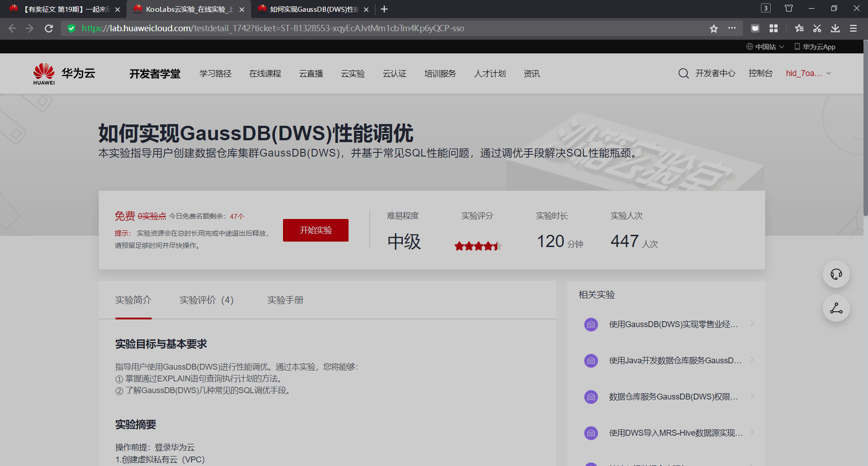
Task: Select the 实验简介 tab
Action: [x=133, y=300]
